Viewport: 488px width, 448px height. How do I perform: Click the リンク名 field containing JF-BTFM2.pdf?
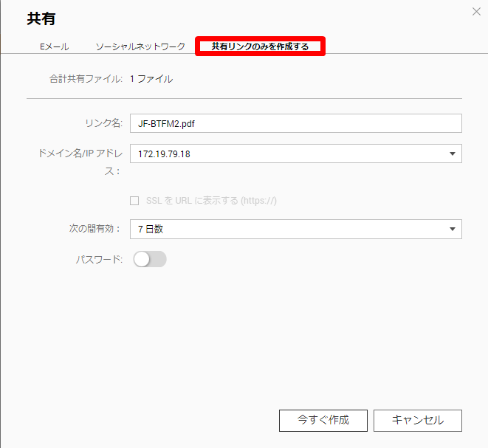(295, 123)
